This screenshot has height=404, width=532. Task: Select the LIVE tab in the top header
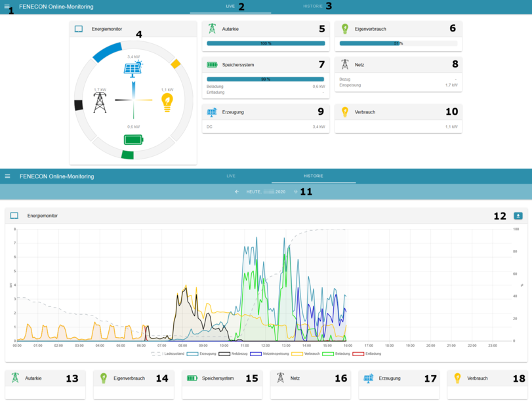click(230, 7)
